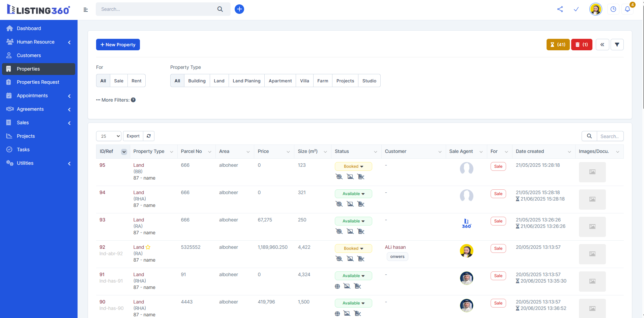Click the table Search input field
The image size is (644, 318).
[610, 136]
